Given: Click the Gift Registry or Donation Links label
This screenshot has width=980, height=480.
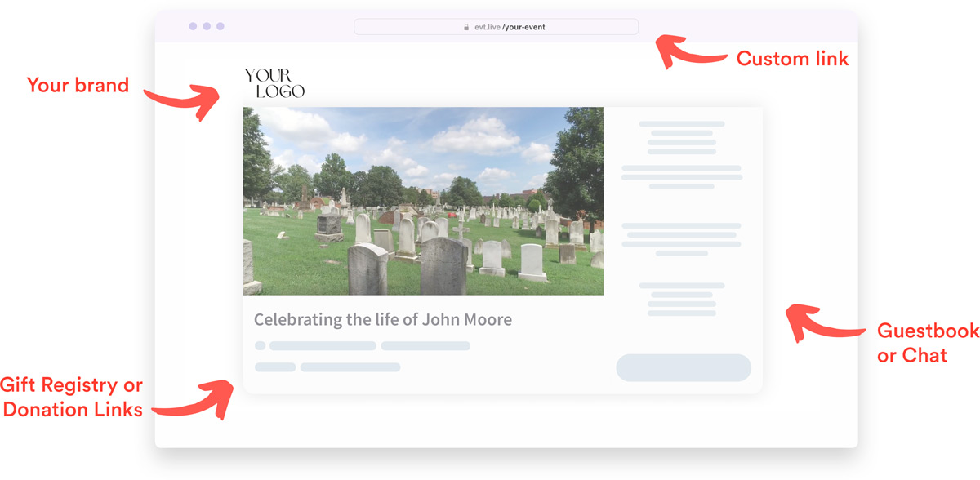Looking at the screenshot, I should point(72,398).
